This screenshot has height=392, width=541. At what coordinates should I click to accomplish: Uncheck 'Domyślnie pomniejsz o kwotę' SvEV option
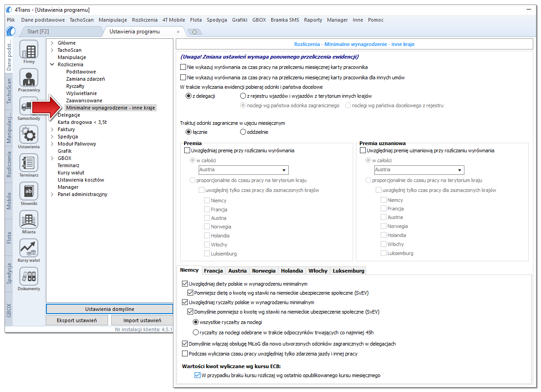(x=190, y=311)
